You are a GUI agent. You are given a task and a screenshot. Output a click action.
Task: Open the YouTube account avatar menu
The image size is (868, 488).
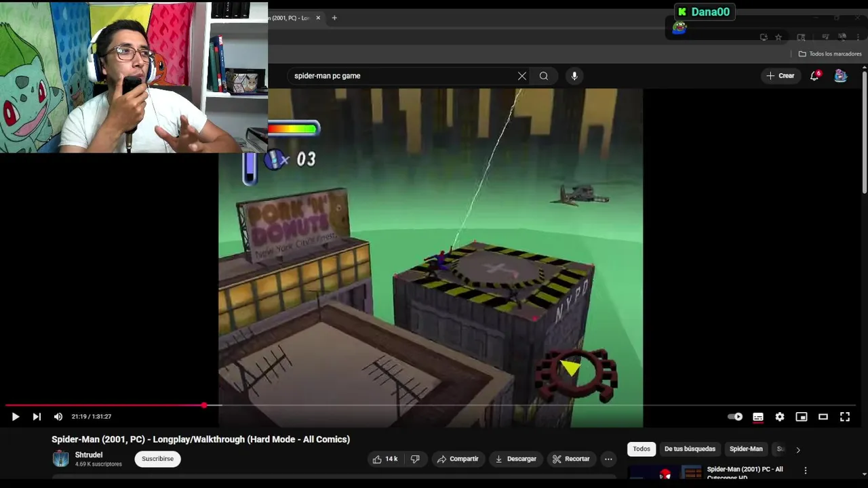tap(841, 76)
